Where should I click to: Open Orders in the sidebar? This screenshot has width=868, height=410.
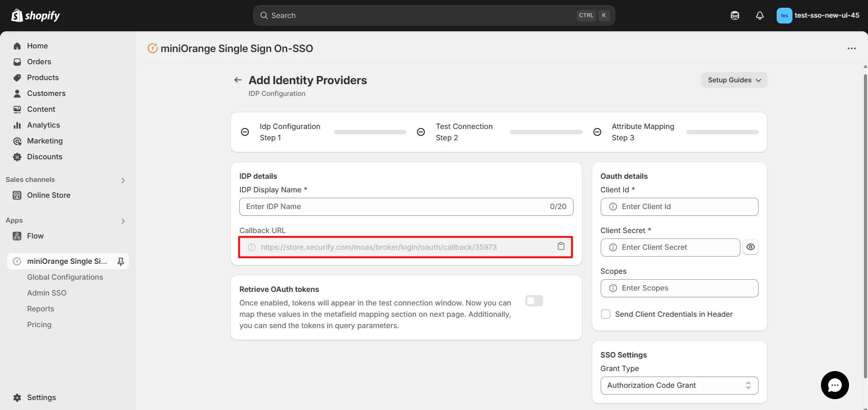point(39,62)
